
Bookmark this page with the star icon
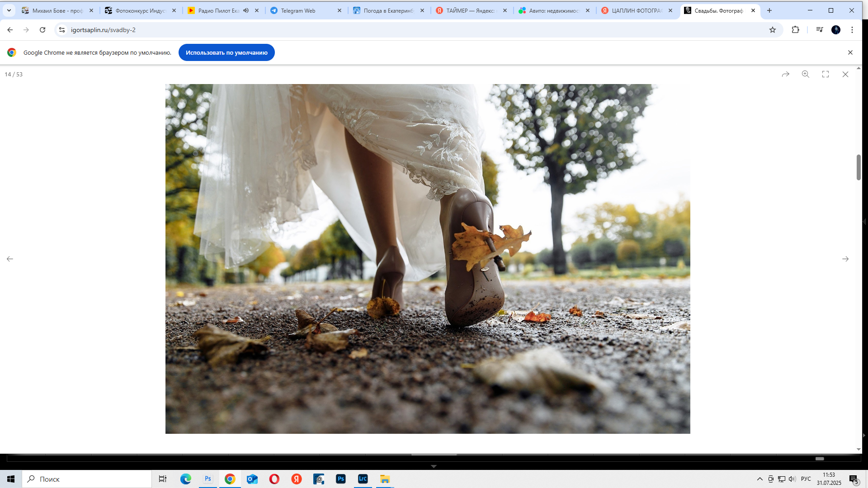[x=772, y=30]
